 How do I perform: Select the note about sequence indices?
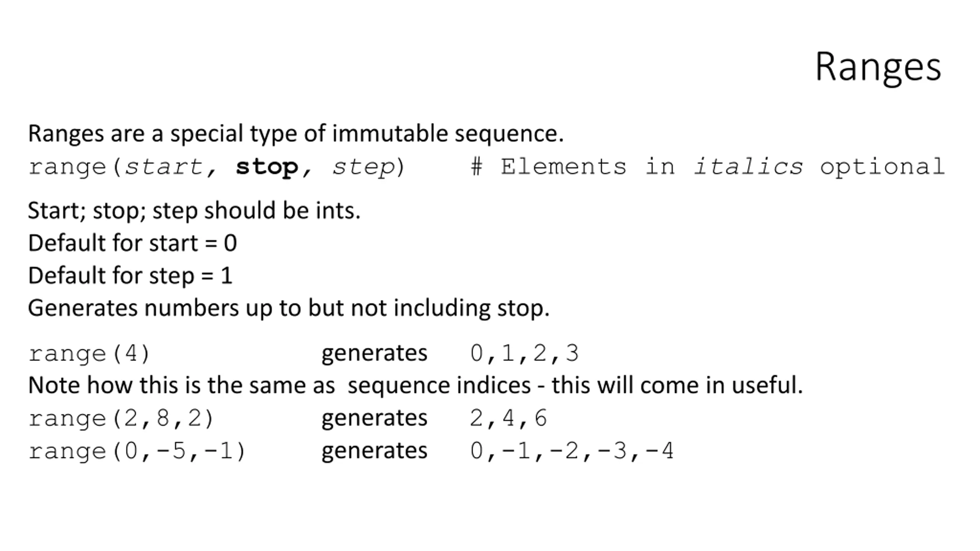click(x=415, y=385)
